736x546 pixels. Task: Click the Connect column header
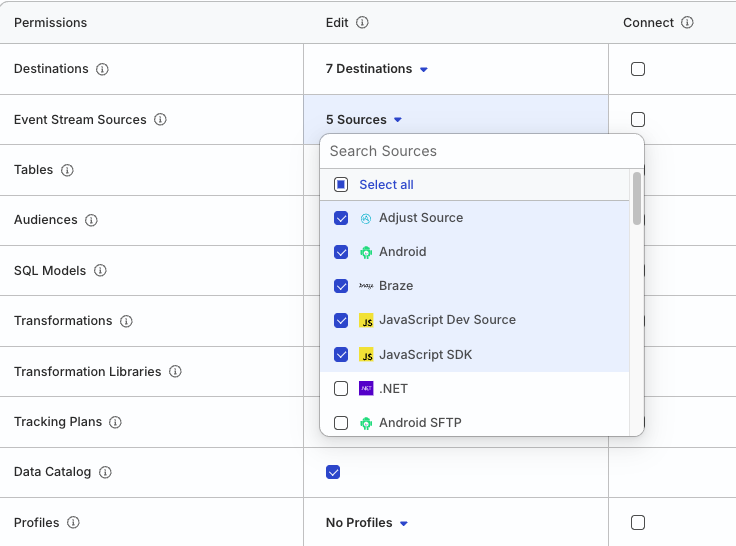click(648, 23)
